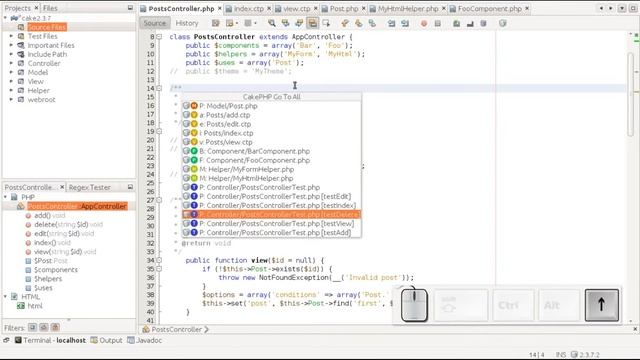
Task: Jump to previous bookmark icon
Action: (345, 23)
